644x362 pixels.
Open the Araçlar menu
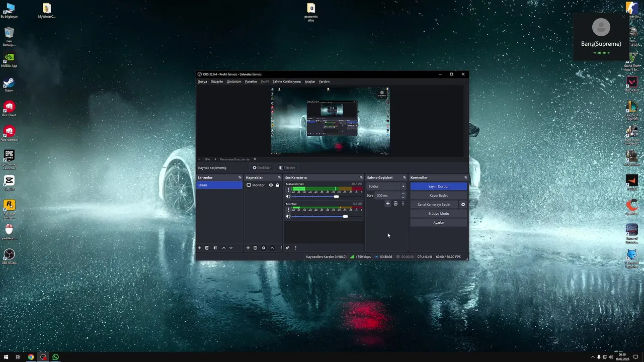coord(310,81)
